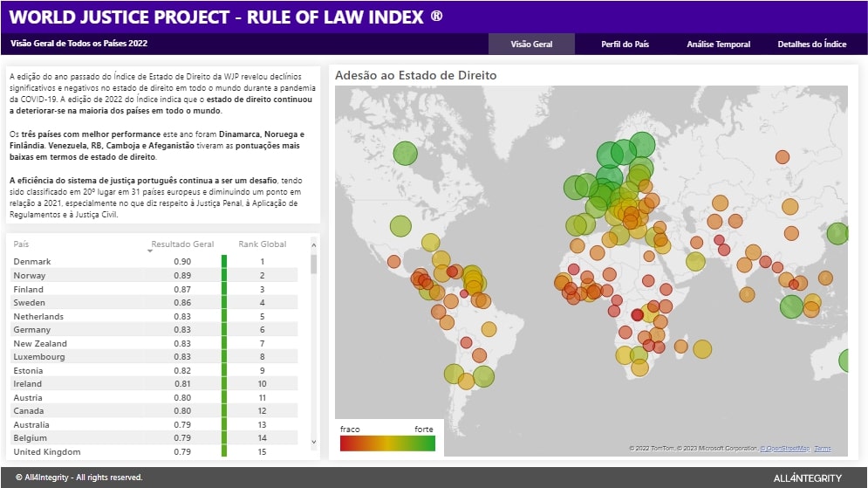Sort table by País column header
Viewport: 868px width, 488px height.
tap(21, 244)
